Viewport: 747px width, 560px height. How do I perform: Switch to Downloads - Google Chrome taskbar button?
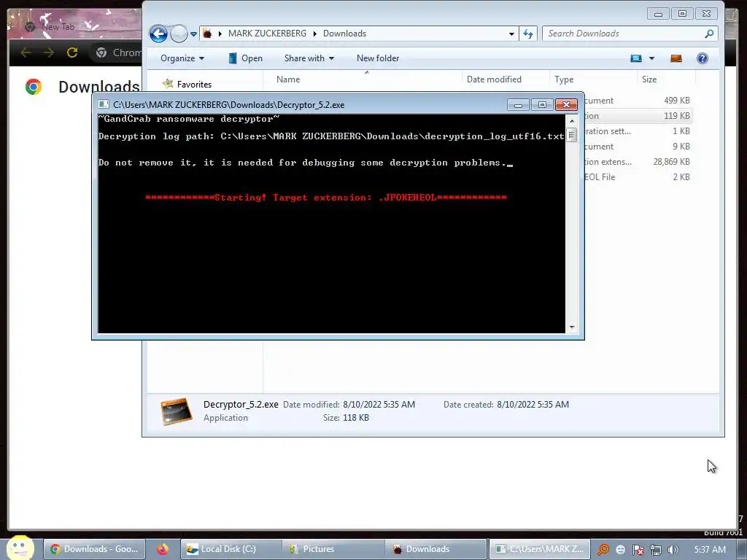click(94, 549)
